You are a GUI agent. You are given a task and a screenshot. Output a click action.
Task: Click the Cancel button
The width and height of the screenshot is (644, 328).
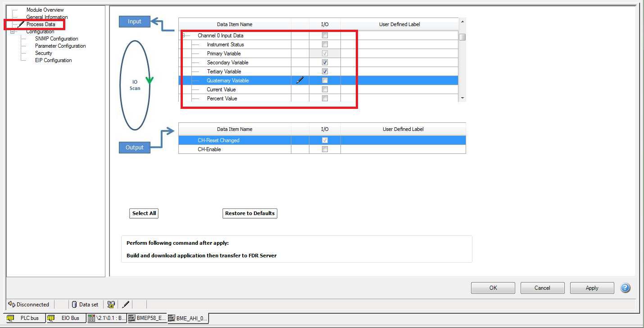click(x=543, y=288)
